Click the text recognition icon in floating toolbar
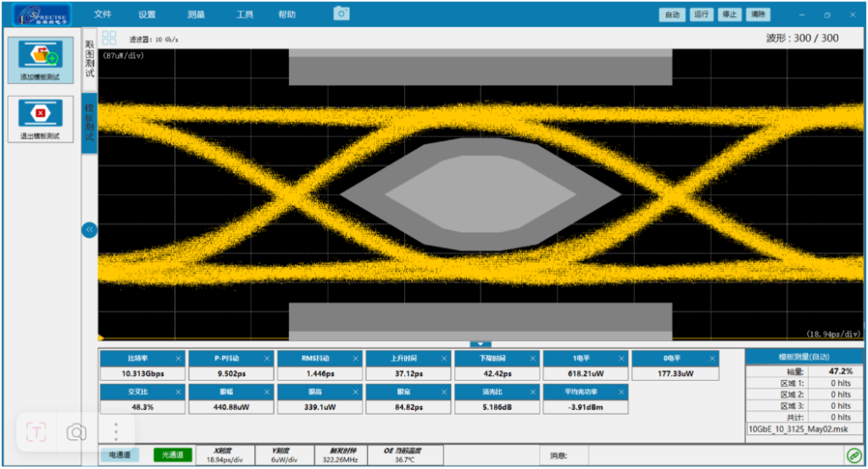 coord(36,433)
